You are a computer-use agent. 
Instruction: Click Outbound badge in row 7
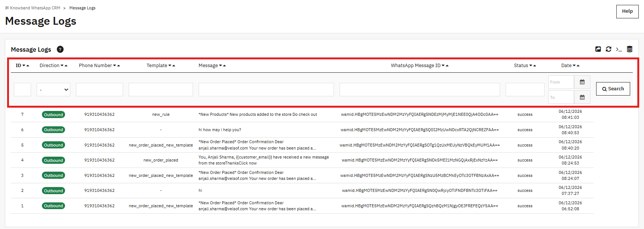[x=53, y=115]
